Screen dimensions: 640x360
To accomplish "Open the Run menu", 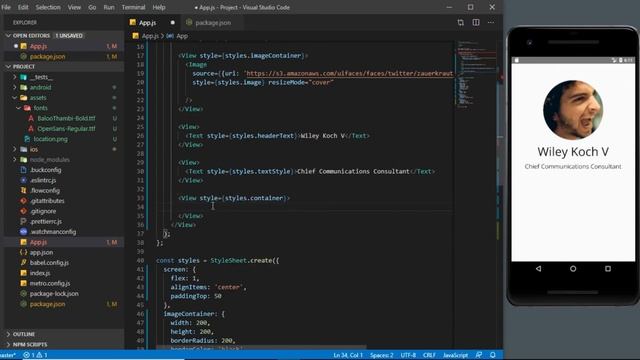I will coord(109,7).
